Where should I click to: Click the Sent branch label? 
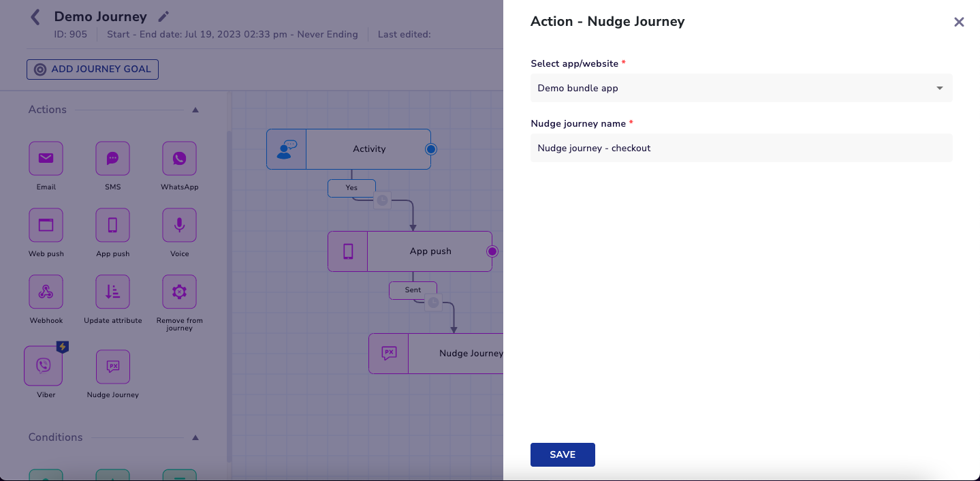click(x=413, y=290)
